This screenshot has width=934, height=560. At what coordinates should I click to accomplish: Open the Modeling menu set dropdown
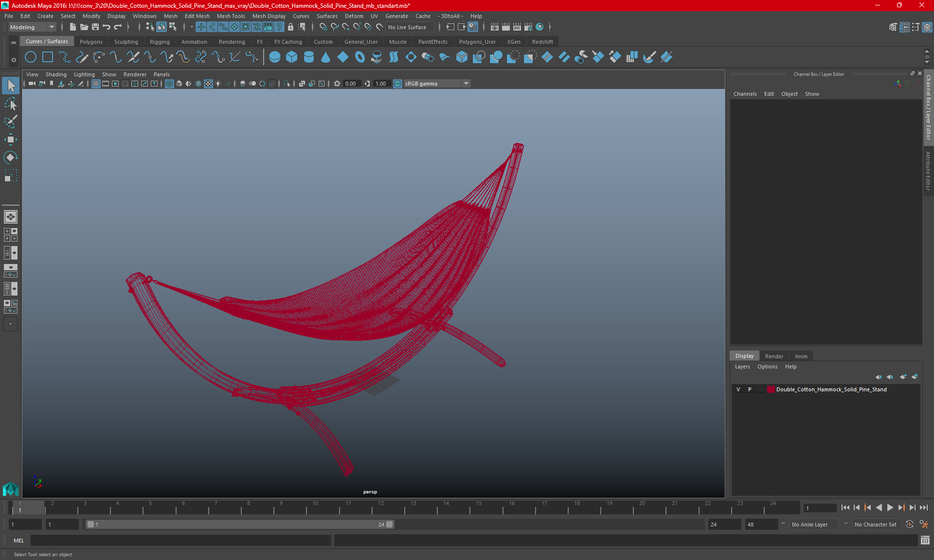(32, 27)
